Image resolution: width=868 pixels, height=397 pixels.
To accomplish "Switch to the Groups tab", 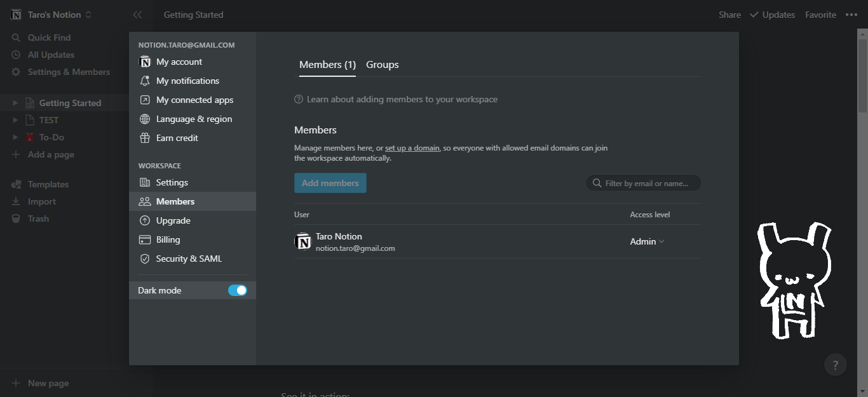I will 383,65.
